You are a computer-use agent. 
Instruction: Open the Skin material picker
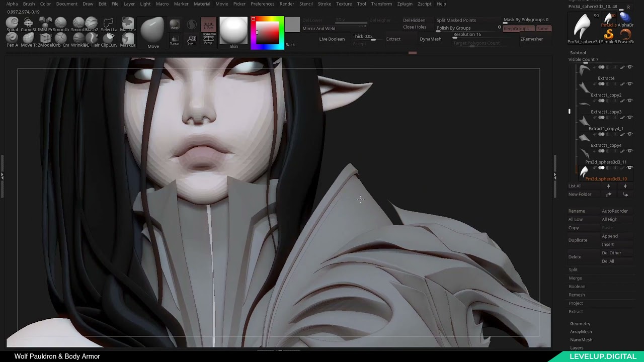pyautogui.click(x=233, y=33)
